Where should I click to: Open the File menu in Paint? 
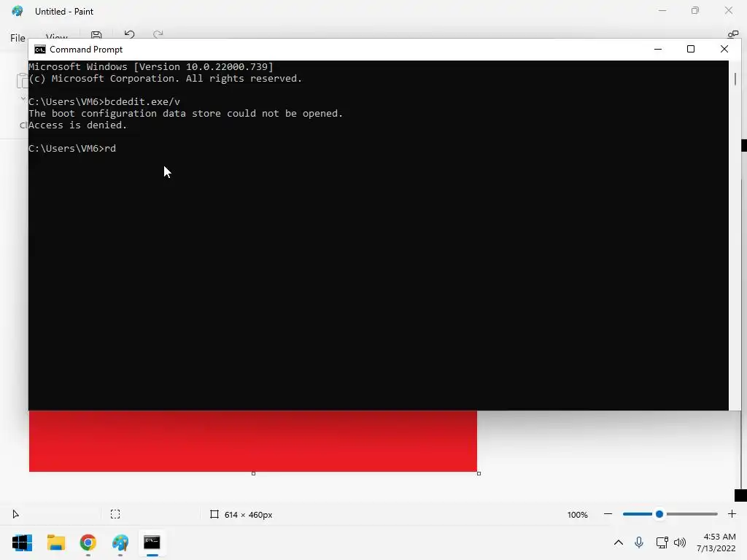(18, 38)
